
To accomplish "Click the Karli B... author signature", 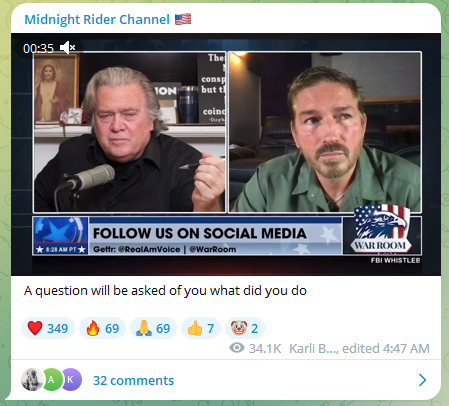I will pos(314,348).
